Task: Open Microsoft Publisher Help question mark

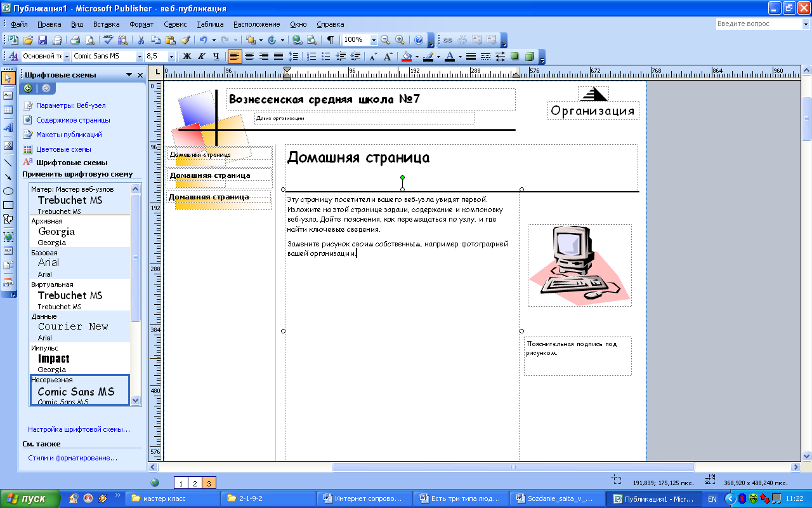Action: tap(418, 39)
